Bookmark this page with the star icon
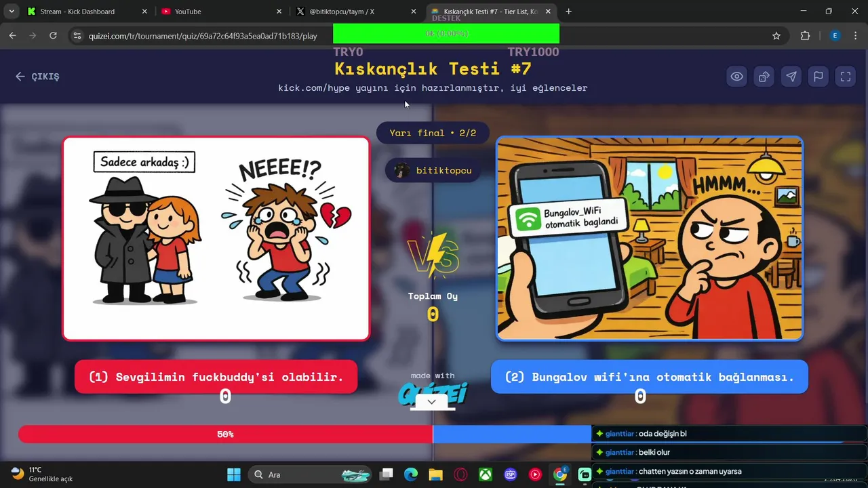 776,36
